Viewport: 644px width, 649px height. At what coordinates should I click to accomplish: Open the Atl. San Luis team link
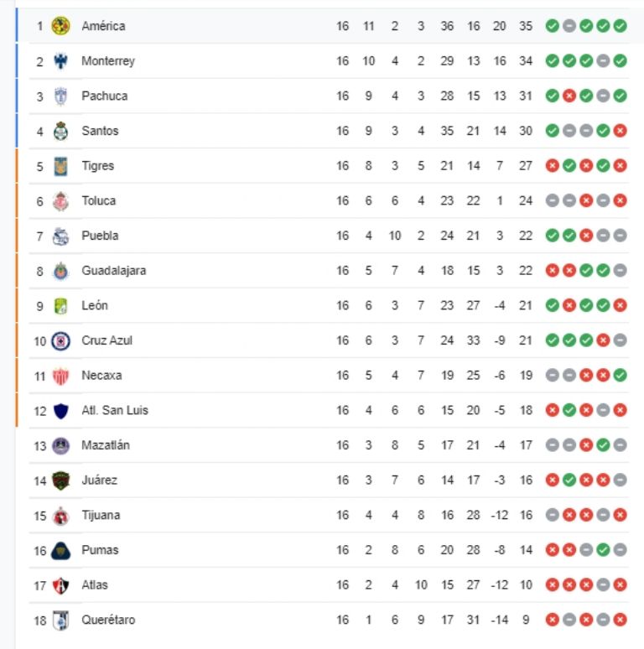[115, 411]
